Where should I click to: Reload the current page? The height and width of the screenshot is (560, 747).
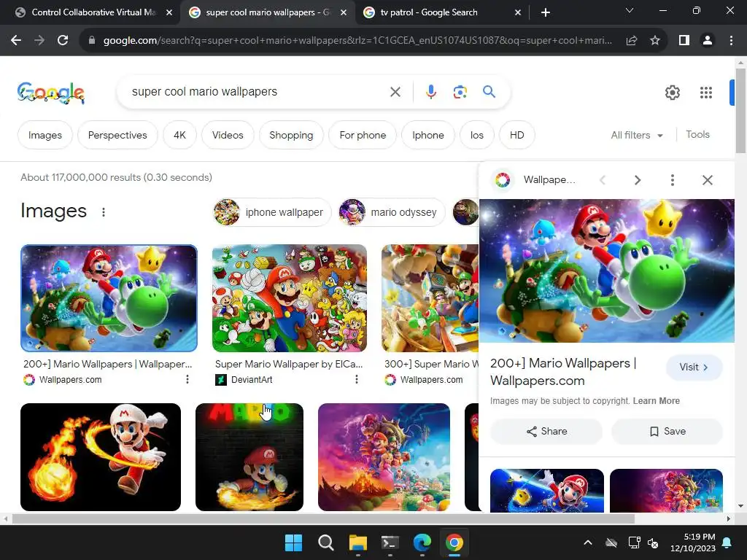63,41
